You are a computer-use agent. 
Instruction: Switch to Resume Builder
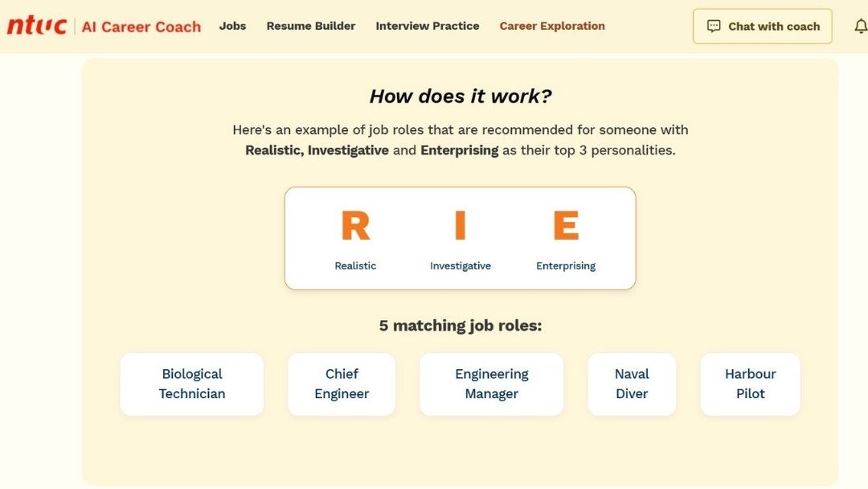point(311,26)
